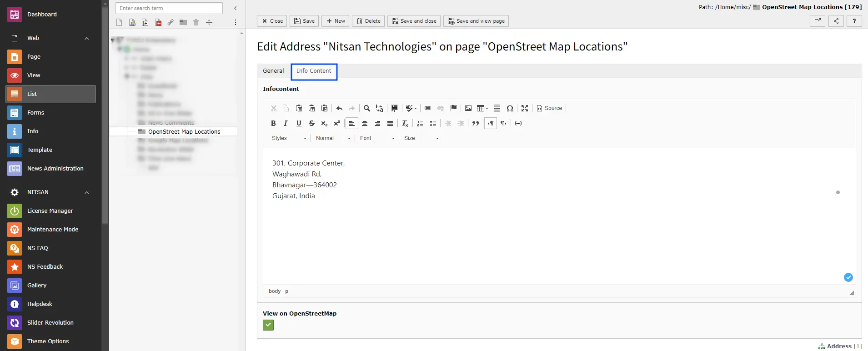Collapse the NITSAN module group
Image resolution: width=868 pixels, height=351 pixels.
pyautogui.click(x=87, y=192)
